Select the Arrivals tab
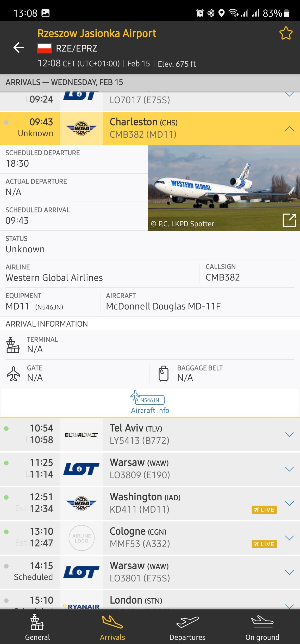This screenshot has height=644, width=300. tap(113, 627)
